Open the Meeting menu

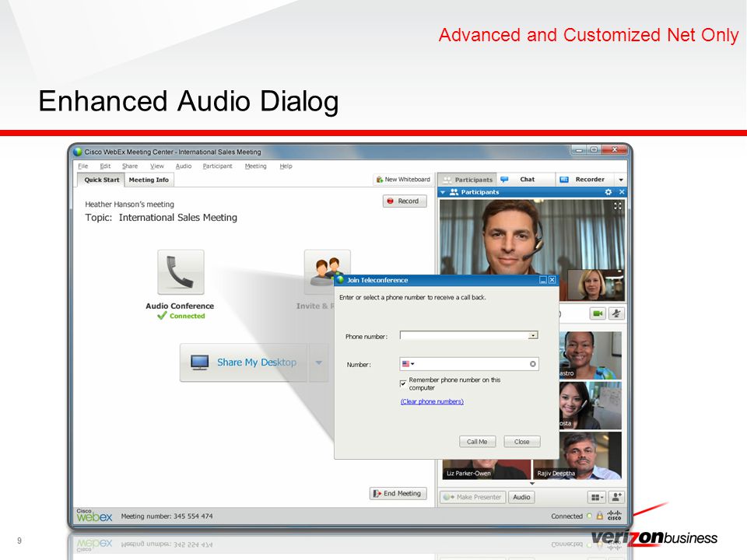coord(255,166)
